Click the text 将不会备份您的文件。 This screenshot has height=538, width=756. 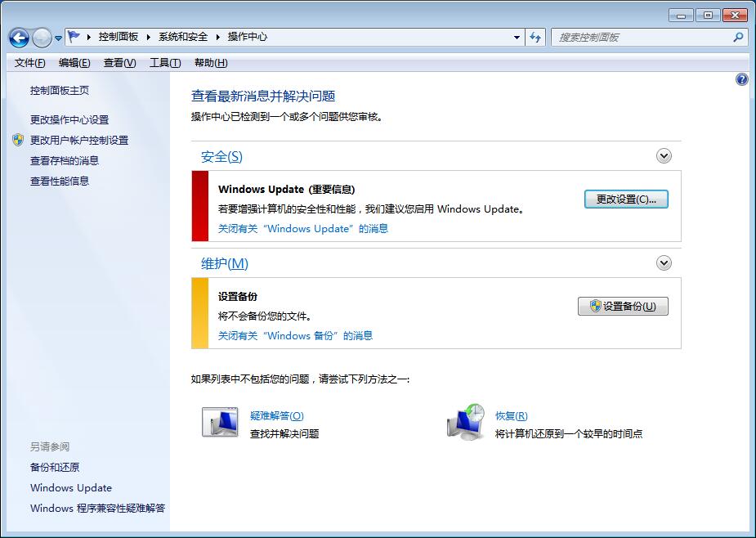point(266,316)
